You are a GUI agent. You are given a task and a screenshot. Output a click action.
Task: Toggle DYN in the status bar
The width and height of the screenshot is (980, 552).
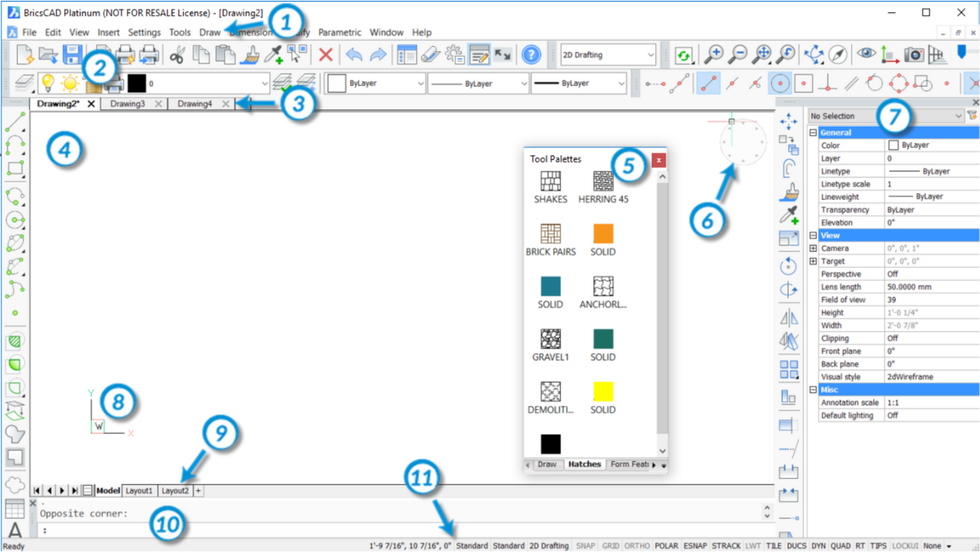pyautogui.click(x=818, y=545)
